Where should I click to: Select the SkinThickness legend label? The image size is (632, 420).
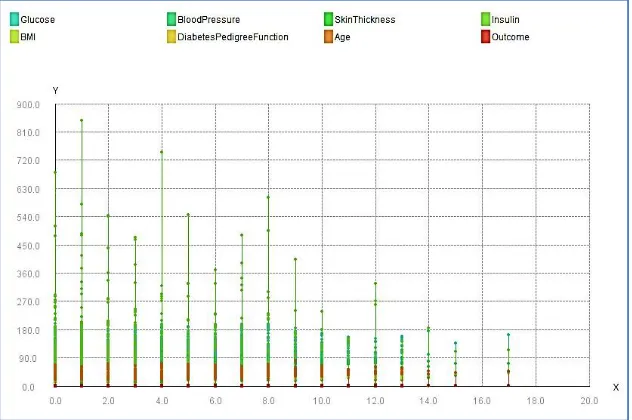[365, 20]
